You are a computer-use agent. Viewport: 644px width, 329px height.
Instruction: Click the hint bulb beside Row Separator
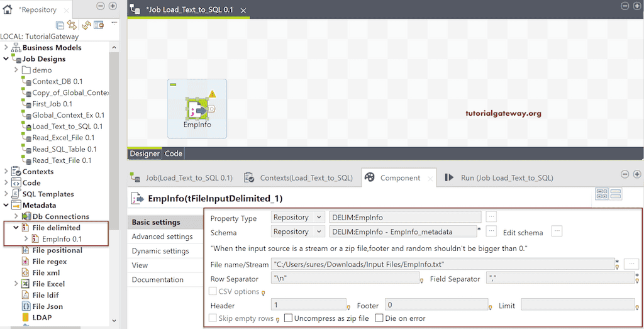click(421, 281)
